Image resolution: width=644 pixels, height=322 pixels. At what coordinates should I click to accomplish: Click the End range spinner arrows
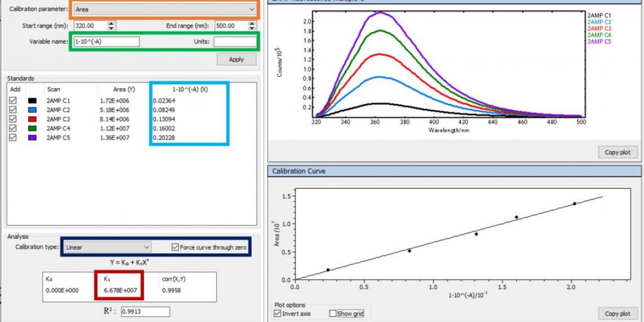point(251,26)
